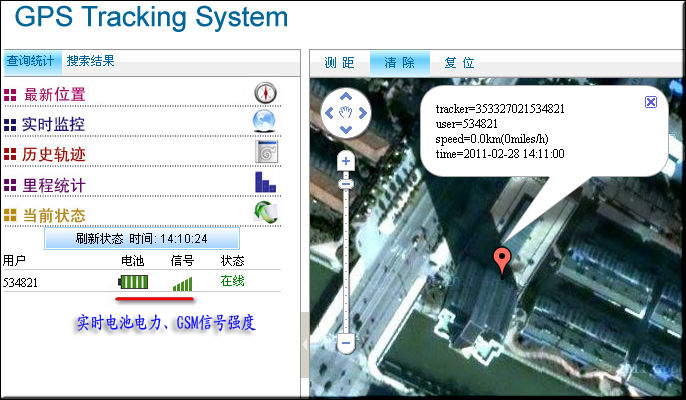Click the refresh icon beside 当前状态
The height and width of the screenshot is (400, 686).
click(x=265, y=212)
